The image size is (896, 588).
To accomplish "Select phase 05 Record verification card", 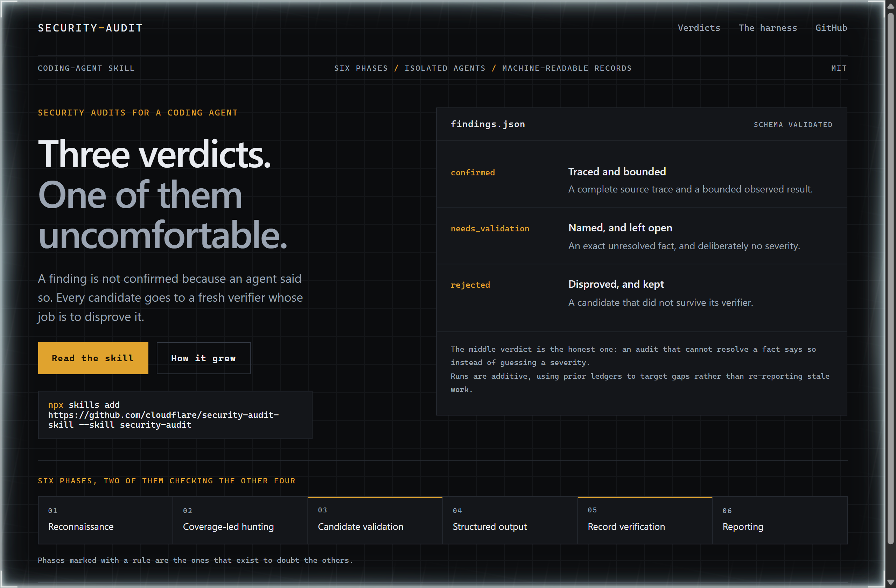I will coord(645,520).
